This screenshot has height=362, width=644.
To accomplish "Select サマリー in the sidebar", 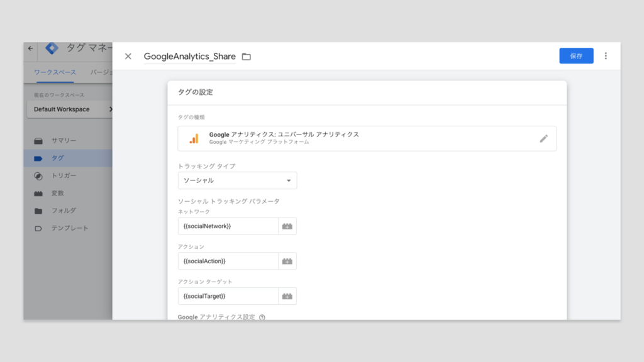I will coord(64,141).
